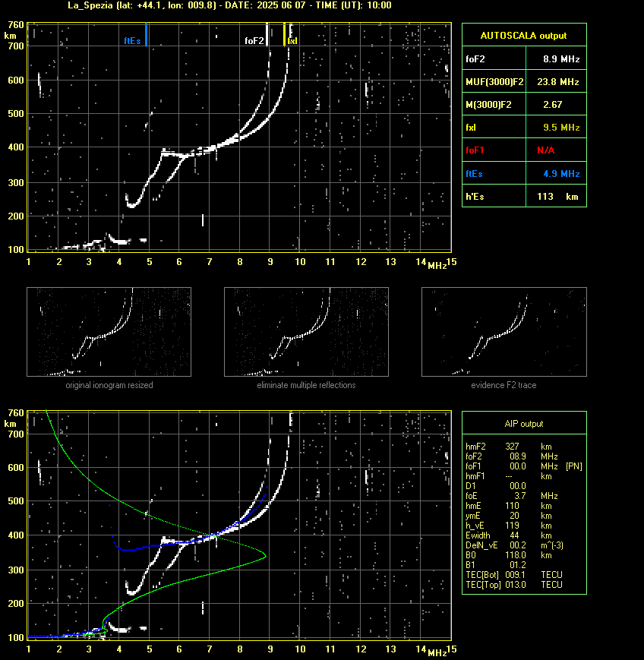This screenshot has height=660, width=644.
Task: Click the 'original ionogram resized' caption
Action: tap(109, 385)
